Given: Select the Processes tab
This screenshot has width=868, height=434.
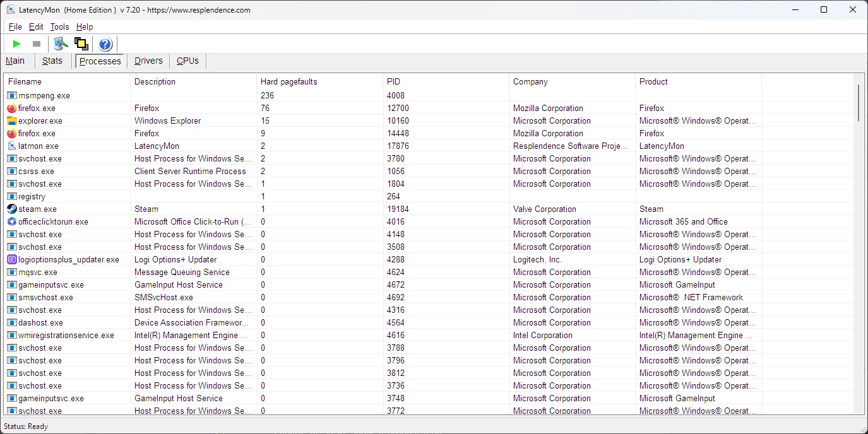Looking at the screenshot, I should [100, 61].
